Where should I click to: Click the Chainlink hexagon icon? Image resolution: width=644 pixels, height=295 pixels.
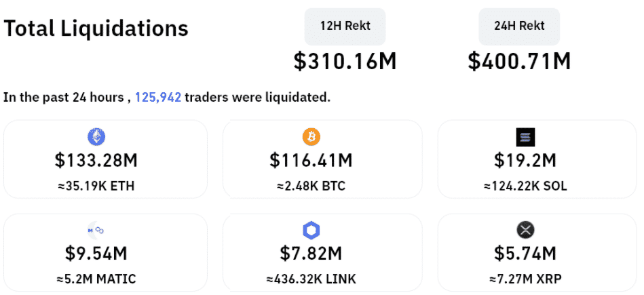pos(311,231)
